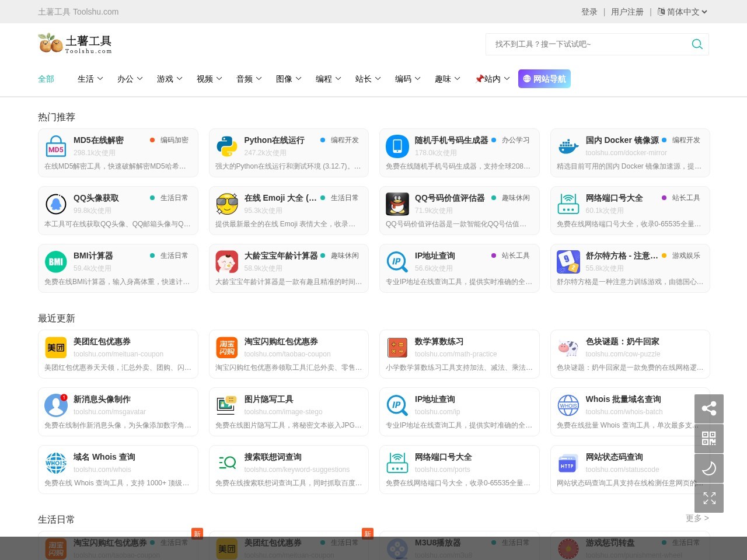Click the 网站导航 button
This screenshot has height=560, width=747.
coord(544,79)
